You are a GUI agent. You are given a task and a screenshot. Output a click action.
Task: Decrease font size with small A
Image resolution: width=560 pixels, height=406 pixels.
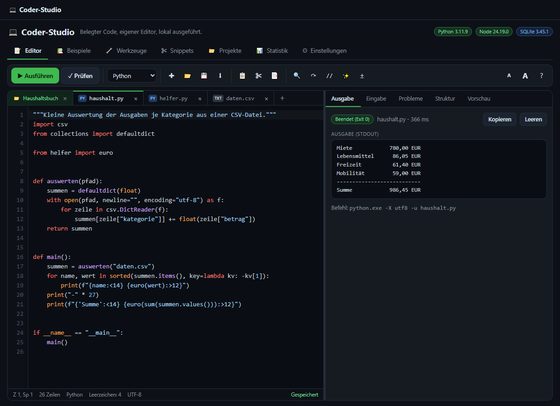509,76
